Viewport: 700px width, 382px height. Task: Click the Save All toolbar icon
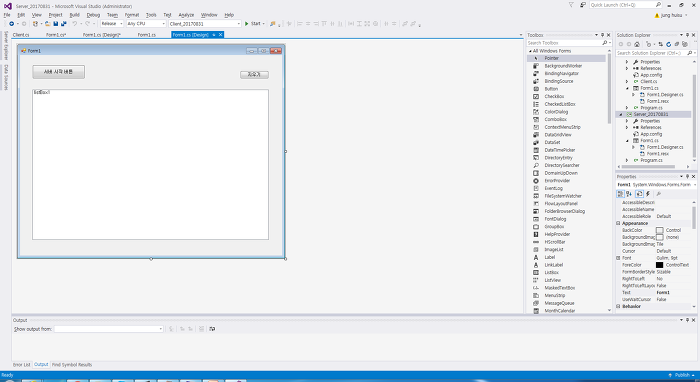(63, 24)
